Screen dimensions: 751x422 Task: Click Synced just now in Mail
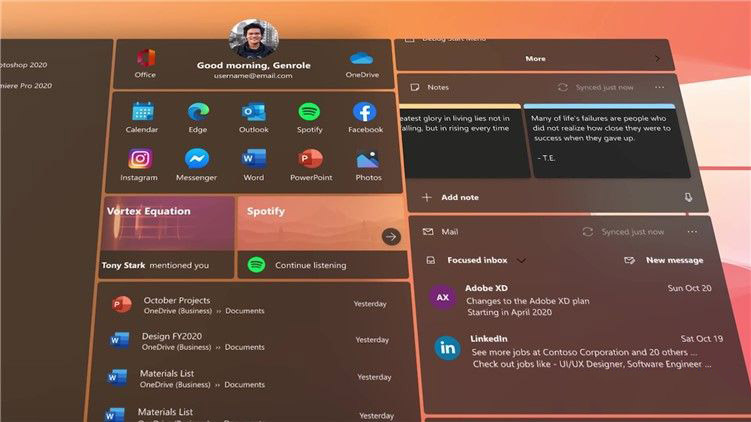(x=633, y=232)
